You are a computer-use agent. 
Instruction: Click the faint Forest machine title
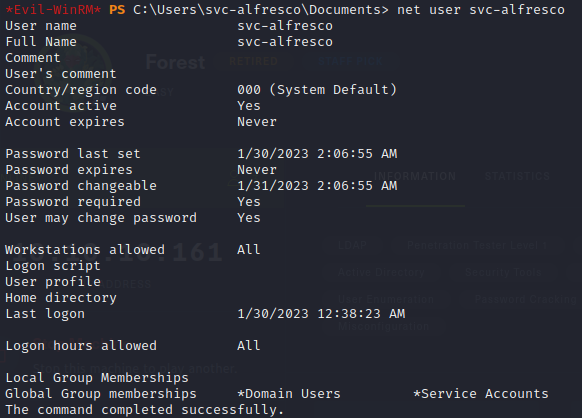pos(175,62)
